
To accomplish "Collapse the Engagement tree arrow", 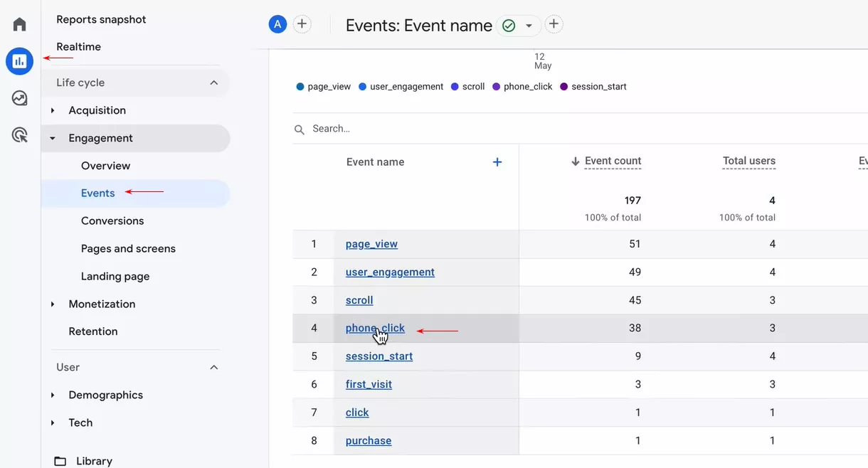I will point(53,138).
